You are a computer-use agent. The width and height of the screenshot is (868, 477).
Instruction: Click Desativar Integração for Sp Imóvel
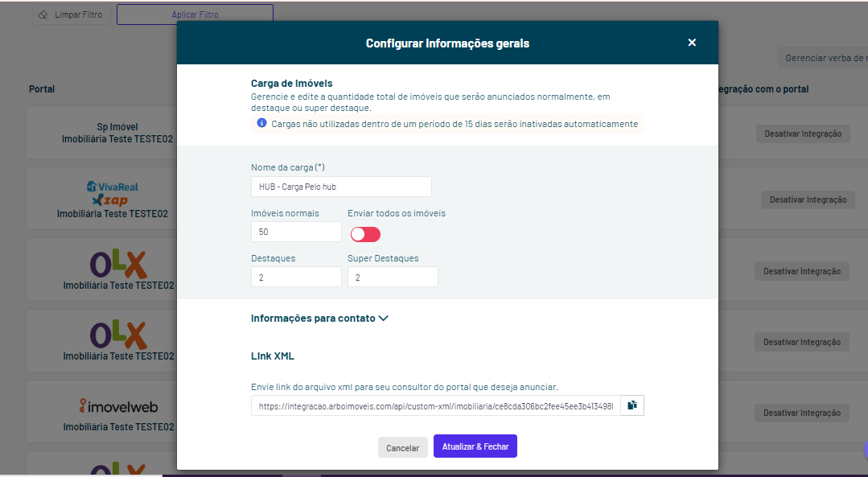pyautogui.click(x=803, y=134)
